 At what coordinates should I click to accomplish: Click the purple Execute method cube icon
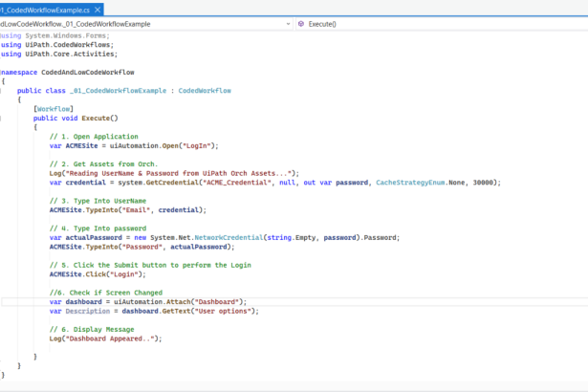point(300,23)
